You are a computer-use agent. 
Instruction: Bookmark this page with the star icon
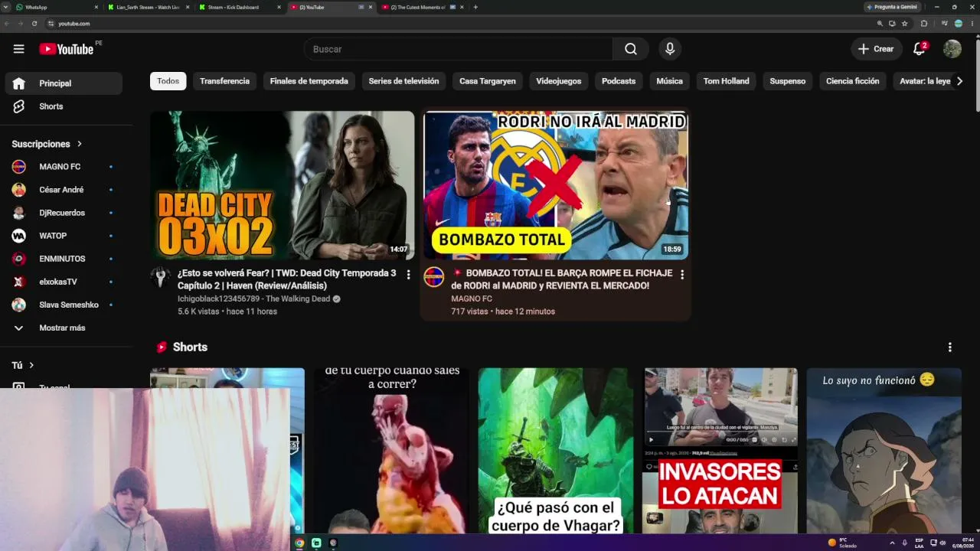click(x=904, y=24)
